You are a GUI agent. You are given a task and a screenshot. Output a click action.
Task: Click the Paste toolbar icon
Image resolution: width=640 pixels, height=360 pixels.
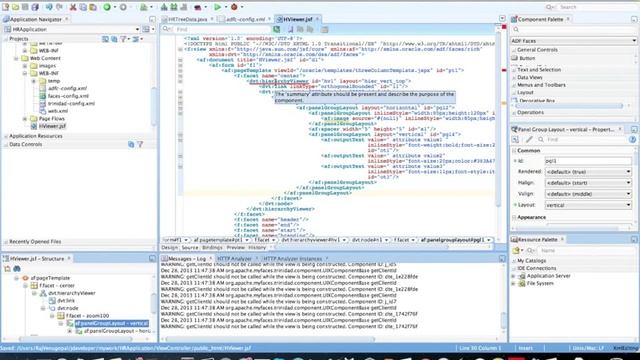click(93, 7)
